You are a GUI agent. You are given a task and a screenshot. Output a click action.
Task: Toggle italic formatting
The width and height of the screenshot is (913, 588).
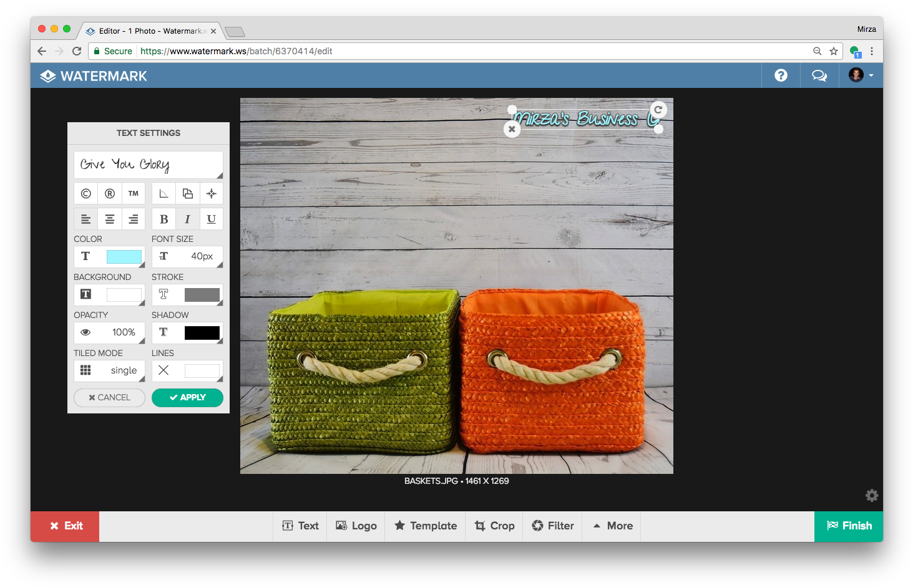coord(187,219)
